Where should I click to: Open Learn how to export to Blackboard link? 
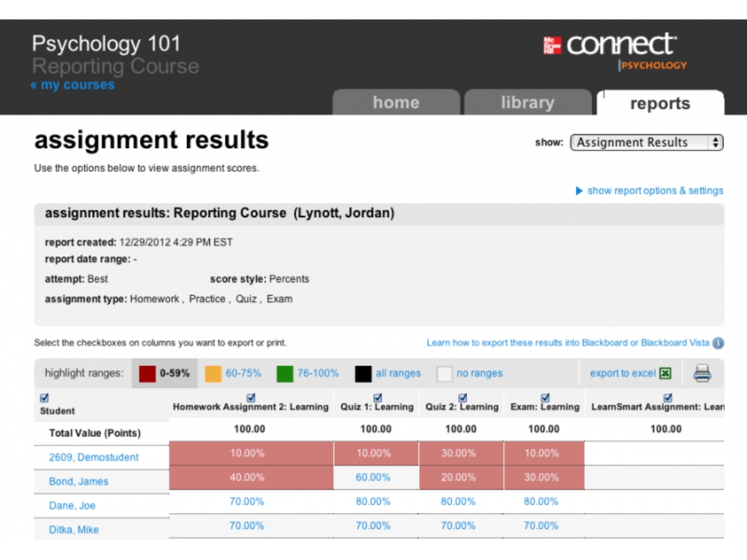(568, 343)
